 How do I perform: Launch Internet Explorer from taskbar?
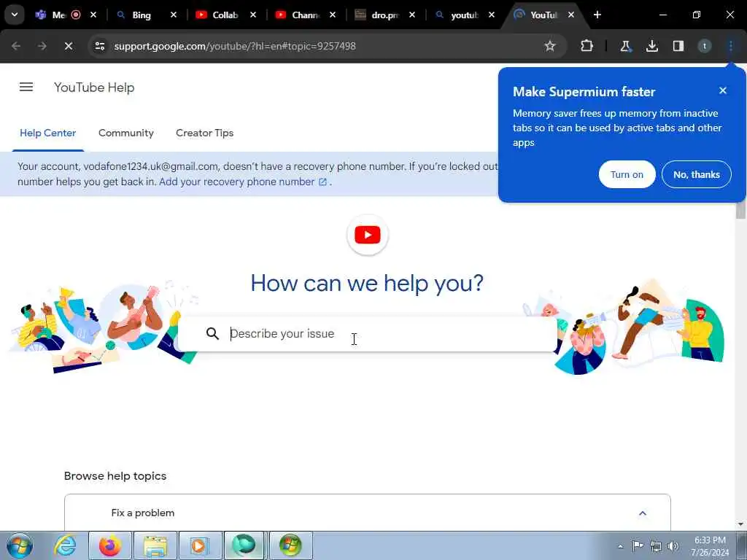(65, 545)
